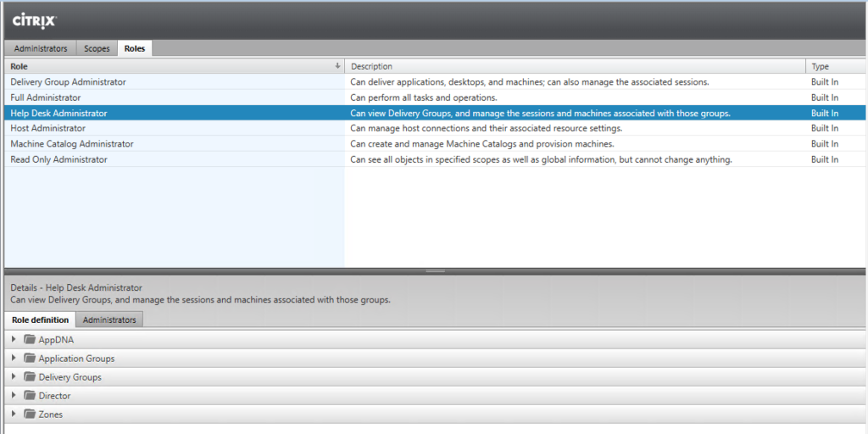Click 'Built In' type for Full Administrator
The width and height of the screenshot is (868, 434).
pyautogui.click(x=825, y=97)
